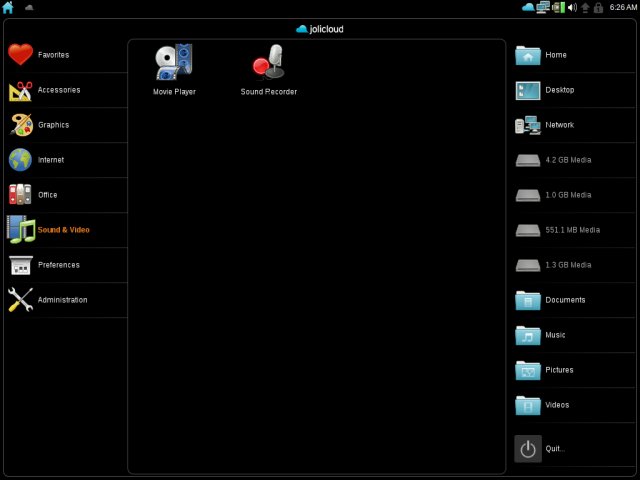The image size is (640, 480).
Task: Click the Home text link
Action: 556,55
